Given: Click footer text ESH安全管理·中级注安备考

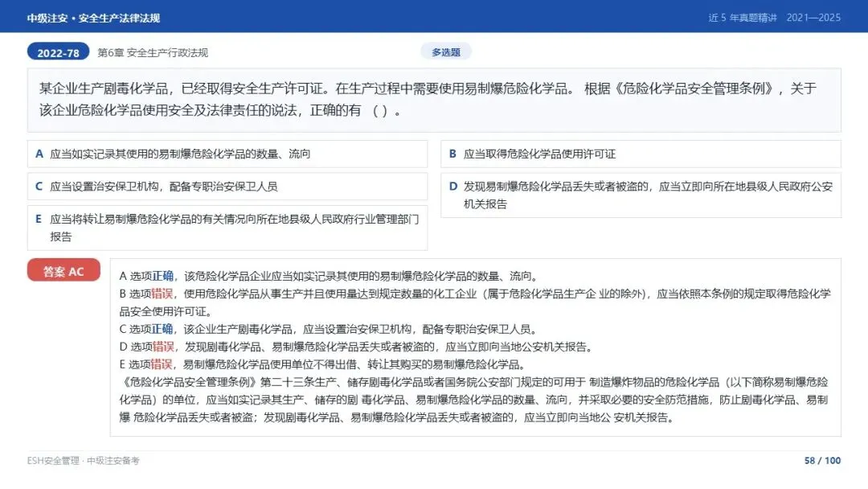Looking at the screenshot, I should pos(84,461).
